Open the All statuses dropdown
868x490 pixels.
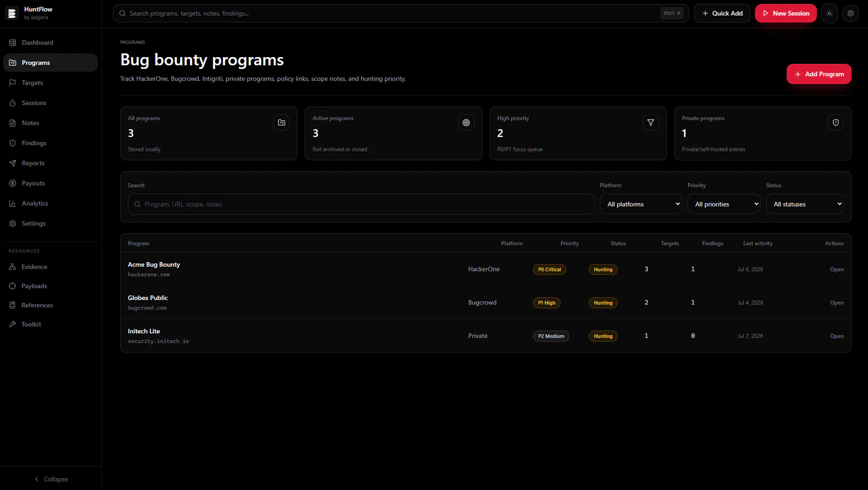804,204
